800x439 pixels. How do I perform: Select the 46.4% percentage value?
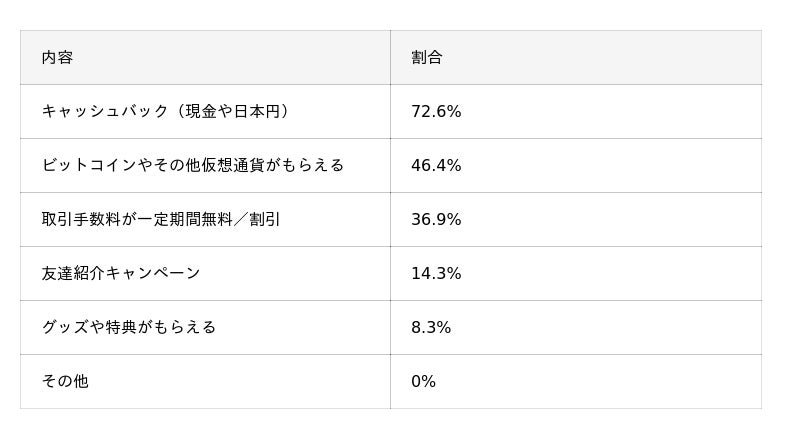(x=436, y=166)
